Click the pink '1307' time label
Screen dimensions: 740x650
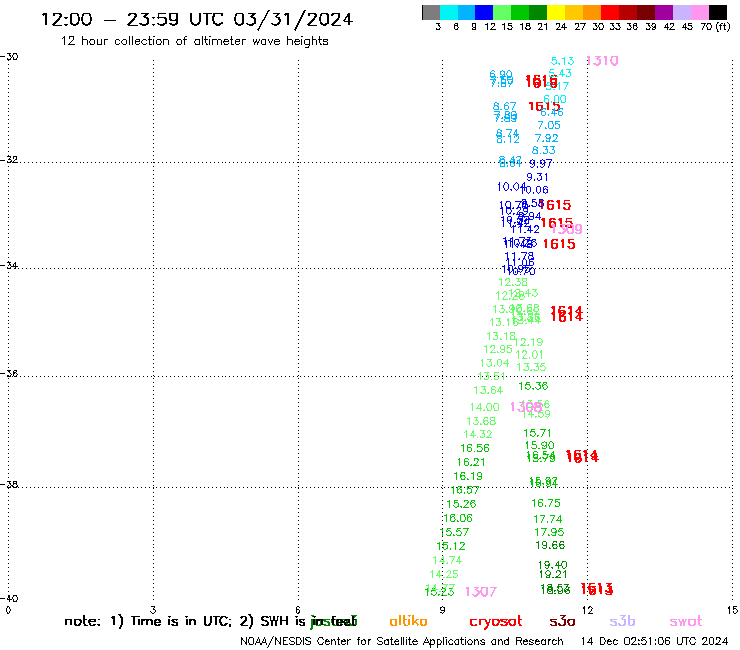pos(481,591)
